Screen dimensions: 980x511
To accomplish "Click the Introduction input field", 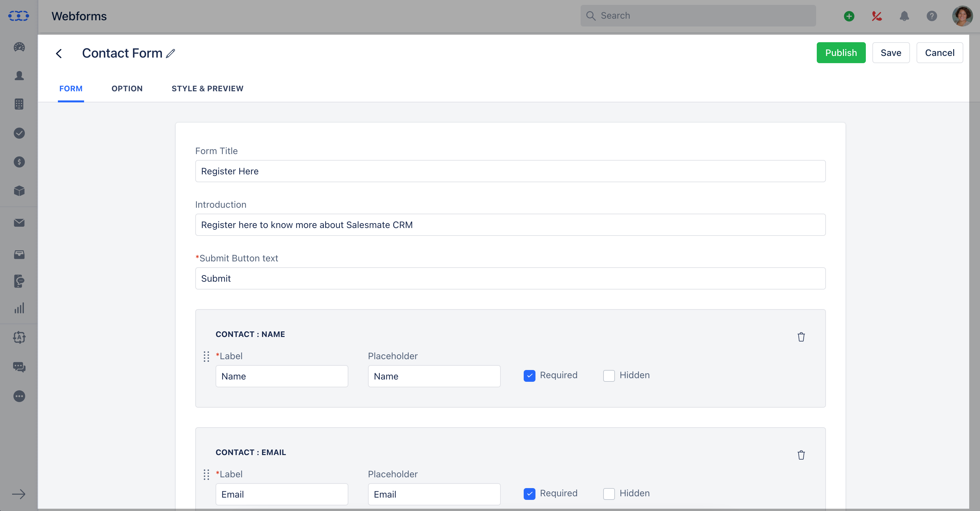I will [510, 224].
